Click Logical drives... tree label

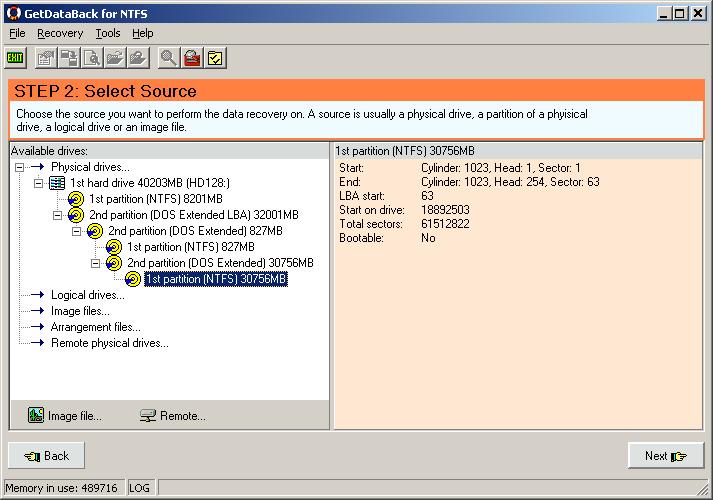click(87, 295)
